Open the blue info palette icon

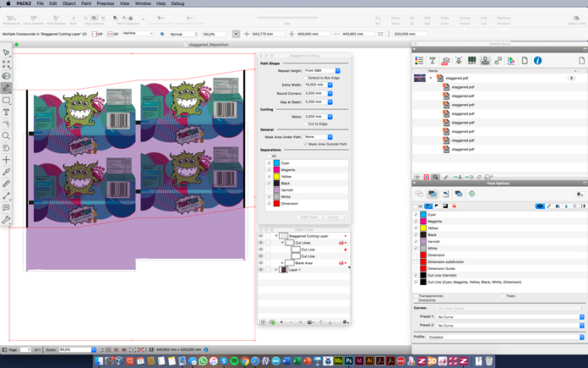538,60
